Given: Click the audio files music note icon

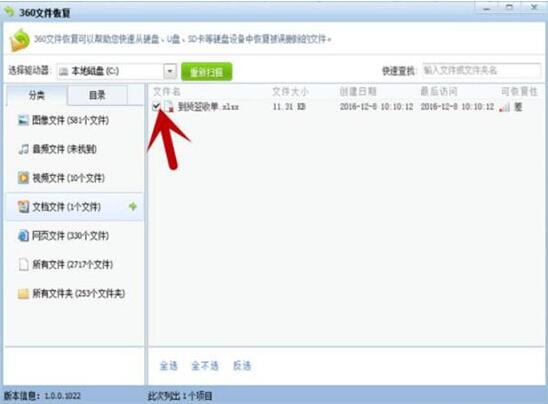Looking at the screenshot, I should click(x=23, y=149).
